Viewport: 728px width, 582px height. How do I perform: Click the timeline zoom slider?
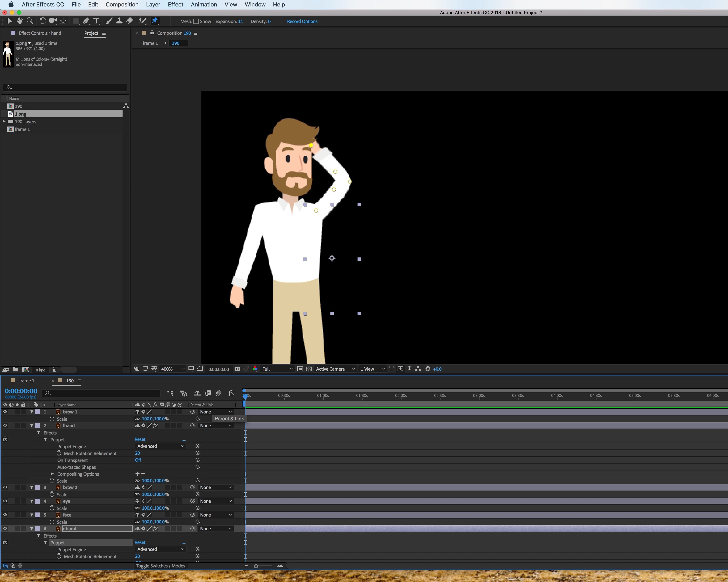256,566
